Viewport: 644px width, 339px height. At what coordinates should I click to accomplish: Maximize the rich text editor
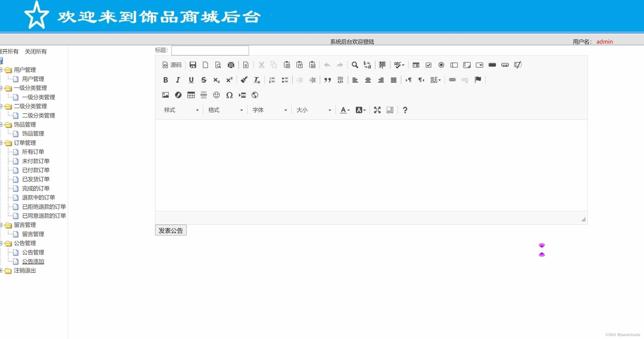pyautogui.click(x=377, y=110)
